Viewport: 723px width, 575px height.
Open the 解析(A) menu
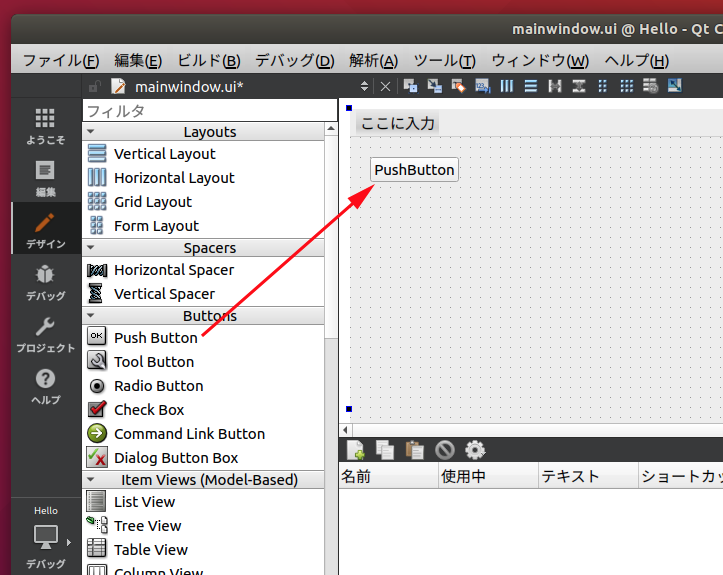tap(373, 60)
